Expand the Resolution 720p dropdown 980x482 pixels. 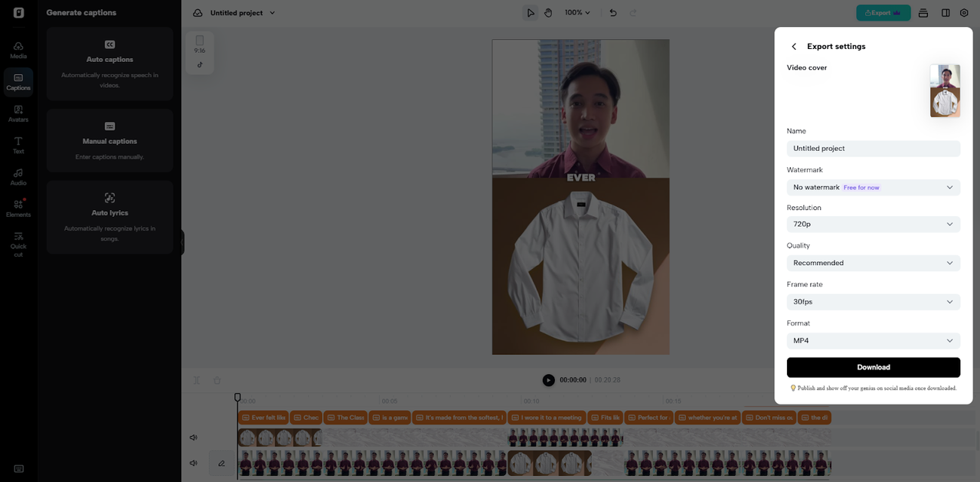(873, 225)
